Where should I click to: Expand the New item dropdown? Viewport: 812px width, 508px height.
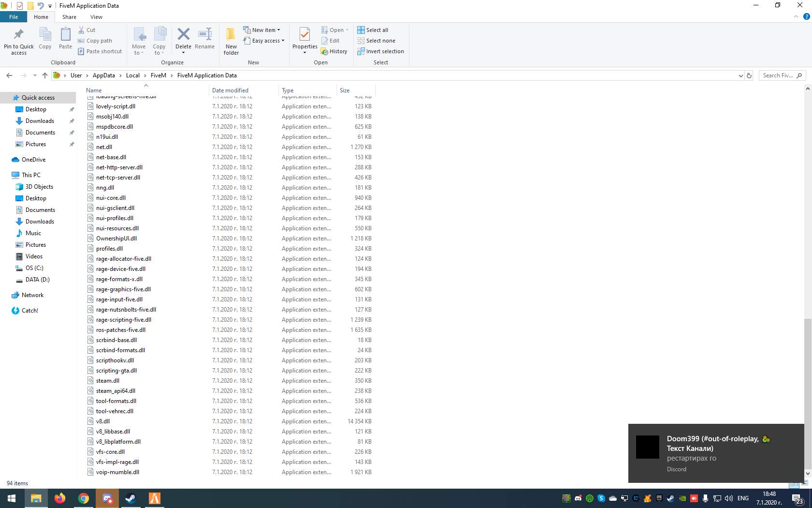tap(262, 30)
